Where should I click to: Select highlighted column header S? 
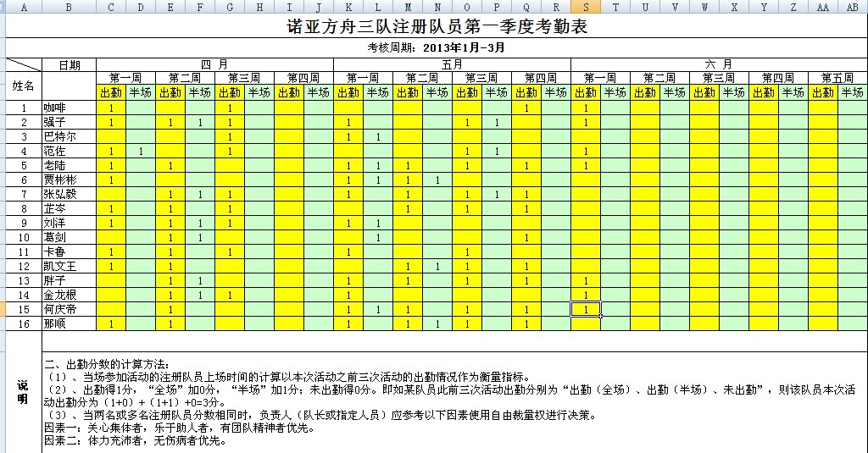(x=586, y=7)
